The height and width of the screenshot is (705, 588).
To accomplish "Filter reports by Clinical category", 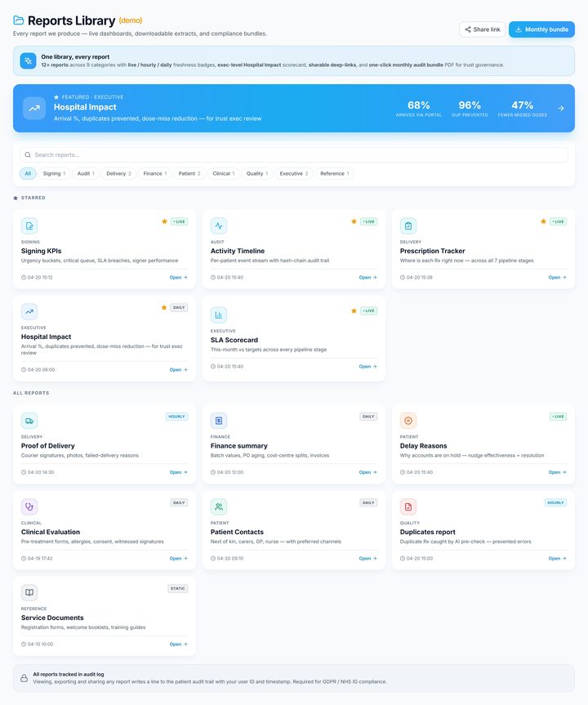I will point(224,173).
